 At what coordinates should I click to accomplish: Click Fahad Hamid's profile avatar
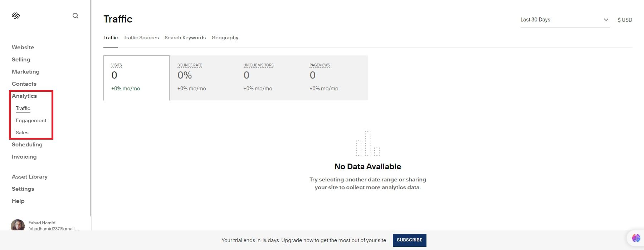coord(18,225)
